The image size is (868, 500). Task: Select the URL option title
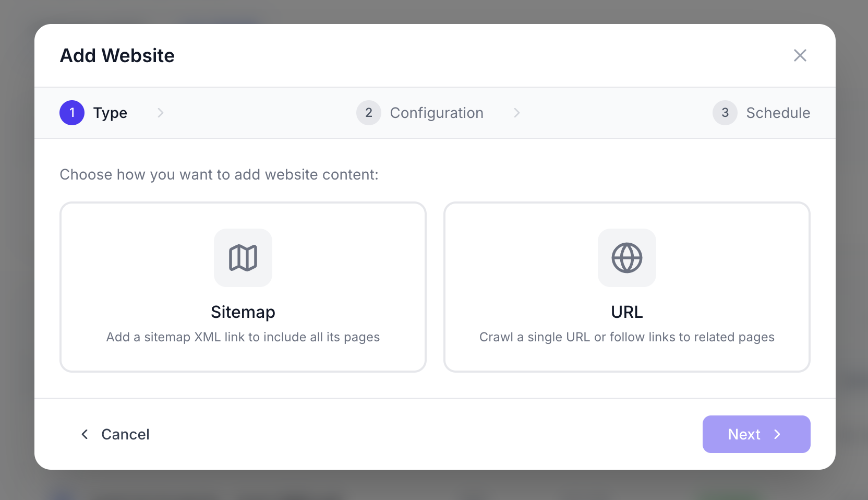pyautogui.click(x=626, y=312)
